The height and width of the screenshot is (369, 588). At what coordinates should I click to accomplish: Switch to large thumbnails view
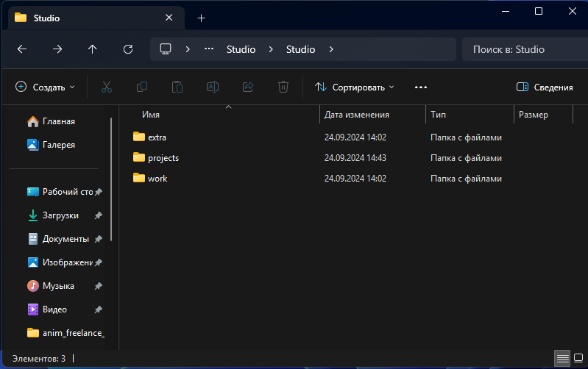(578, 359)
